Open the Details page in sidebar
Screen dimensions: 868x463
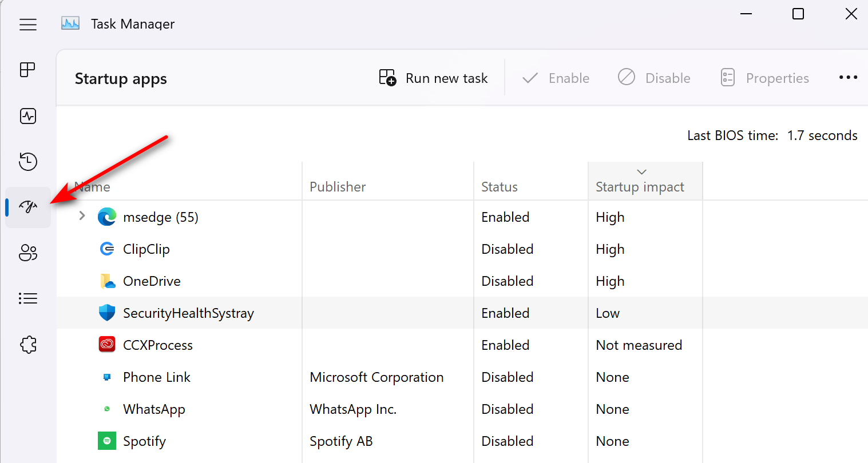point(28,298)
